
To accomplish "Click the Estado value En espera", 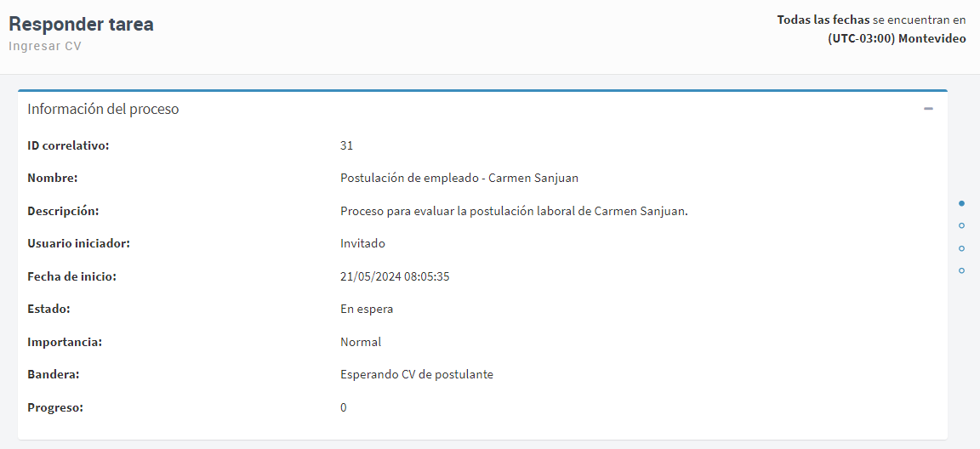I will 367,310.
